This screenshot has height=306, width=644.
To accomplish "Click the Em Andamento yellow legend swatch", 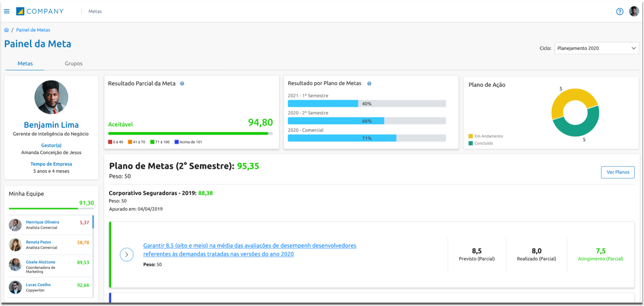I will click(471, 136).
